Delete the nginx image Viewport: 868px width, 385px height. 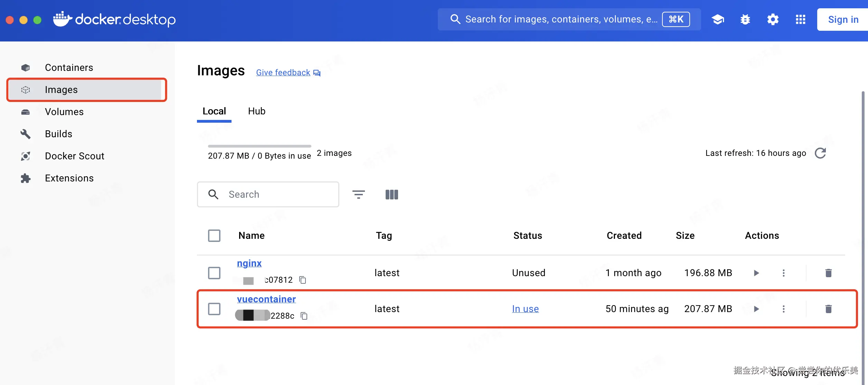[828, 273]
